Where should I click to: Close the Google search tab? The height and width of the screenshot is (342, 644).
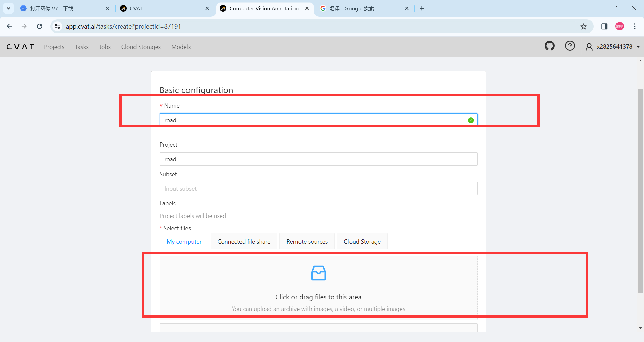point(407,8)
